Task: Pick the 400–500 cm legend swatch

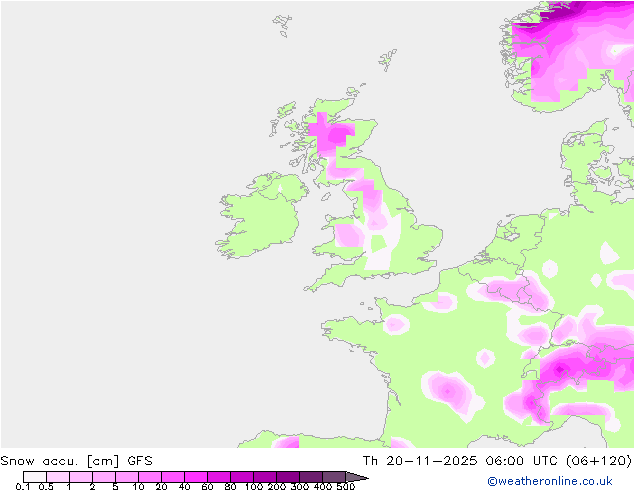Action: pyautogui.click(x=334, y=477)
